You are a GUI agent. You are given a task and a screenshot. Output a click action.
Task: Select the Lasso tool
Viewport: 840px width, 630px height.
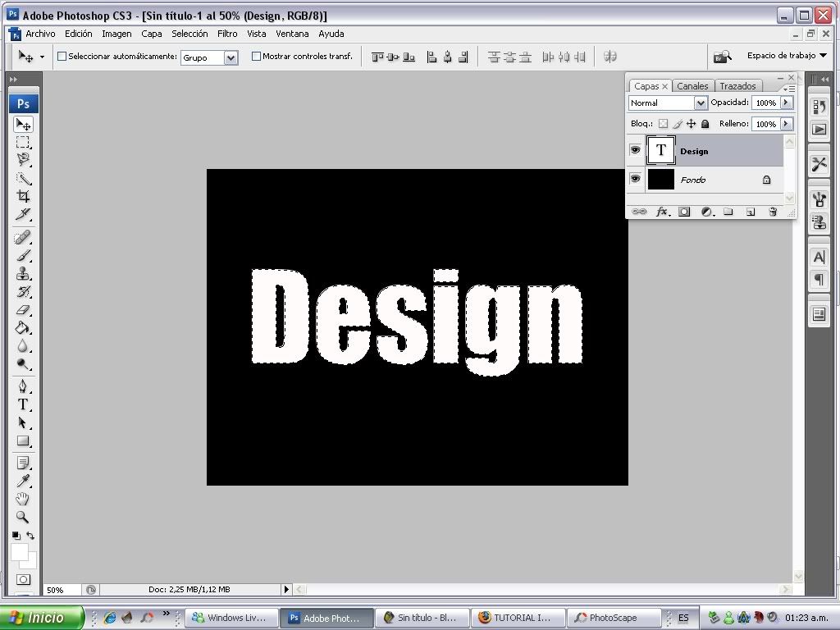pos(22,160)
